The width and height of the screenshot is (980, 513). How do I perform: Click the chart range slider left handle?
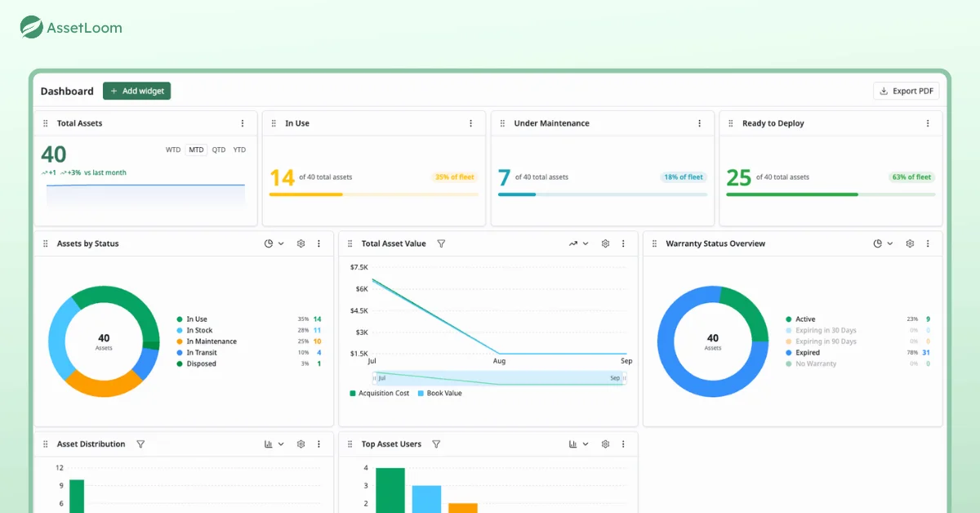[375, 378]
